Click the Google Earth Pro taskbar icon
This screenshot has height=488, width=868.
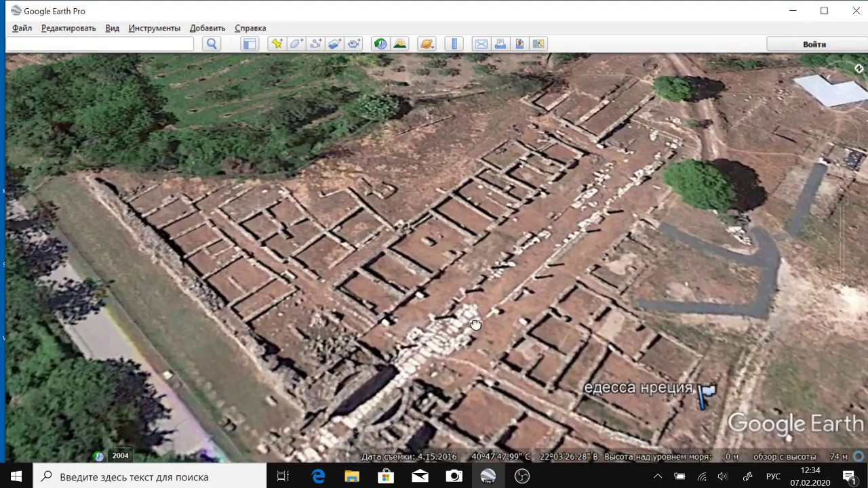[x=488, y=476]
